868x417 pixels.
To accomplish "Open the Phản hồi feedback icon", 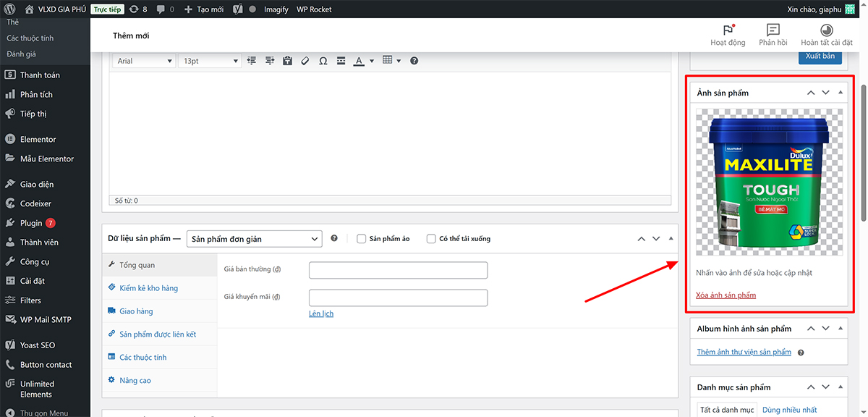I will coord(773,30).
